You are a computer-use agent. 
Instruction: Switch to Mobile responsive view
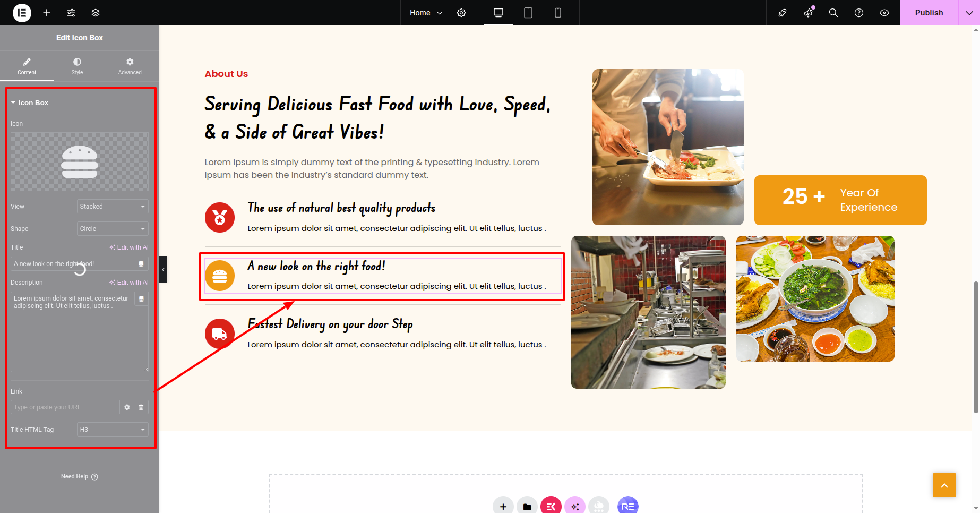(x=558, y=13)
